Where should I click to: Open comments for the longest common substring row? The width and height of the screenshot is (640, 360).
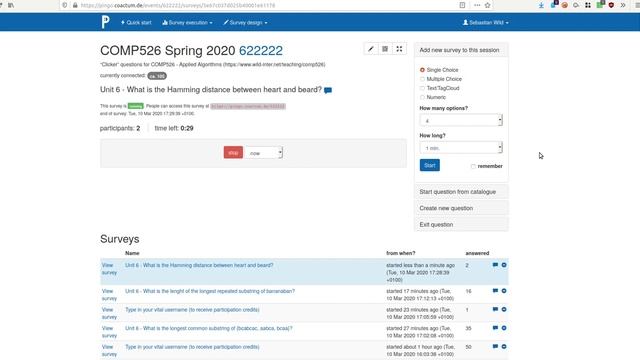pos(495,328)
